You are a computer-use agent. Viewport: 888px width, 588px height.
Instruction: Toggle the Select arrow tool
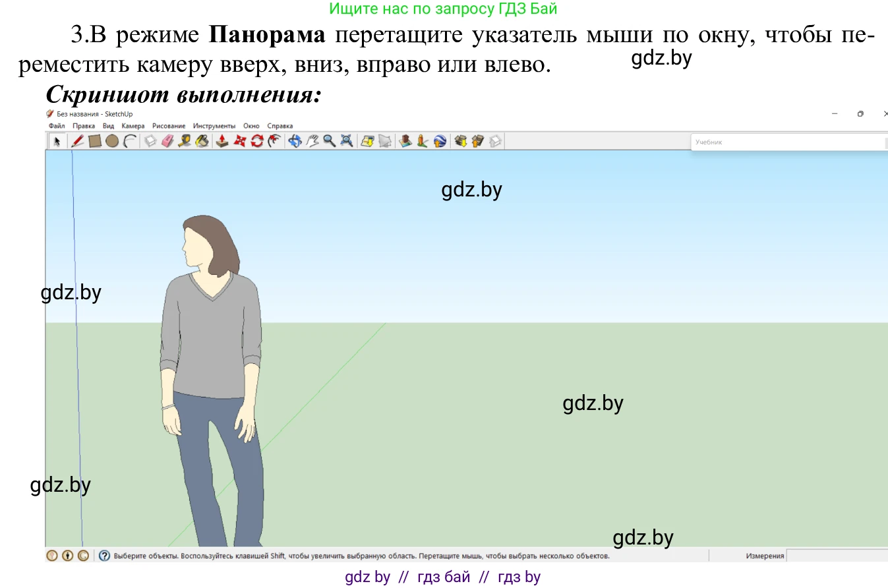pos(57,141)
